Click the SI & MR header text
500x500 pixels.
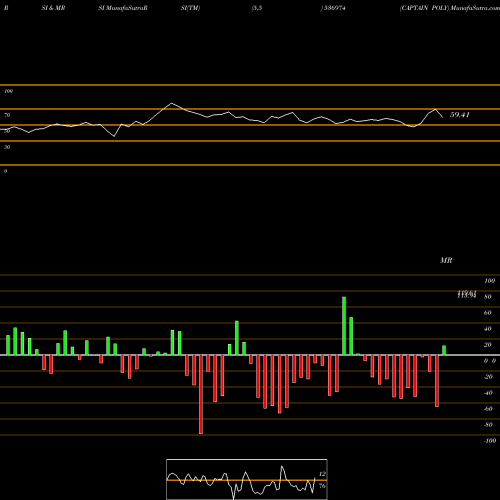tap(53, 8)
